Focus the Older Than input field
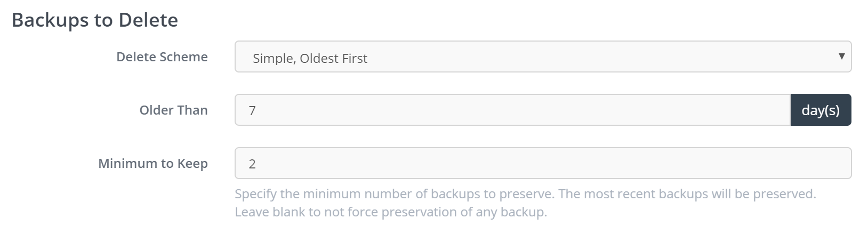 (x=512, y=110)
